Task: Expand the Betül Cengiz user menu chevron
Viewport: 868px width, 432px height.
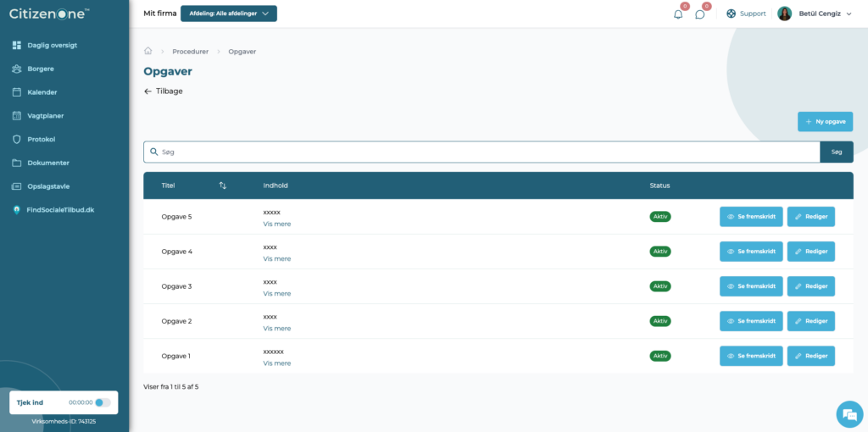Action: click(x=849, y=14)
